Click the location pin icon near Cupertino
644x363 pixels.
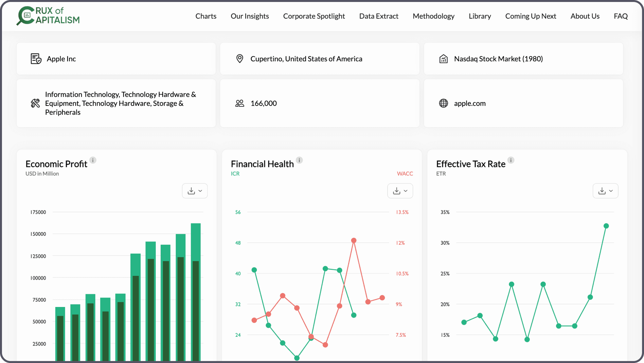point(240,59)
